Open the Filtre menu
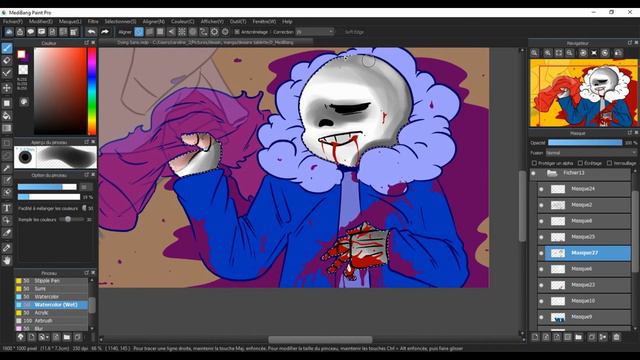Viewport: 640px width, 360px height. click(93, 22)
